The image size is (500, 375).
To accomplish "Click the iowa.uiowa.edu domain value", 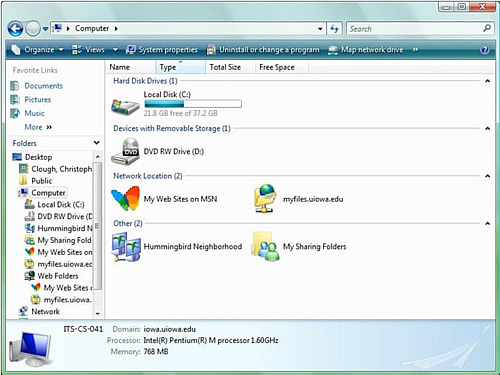I will click(x=170, y=329).
